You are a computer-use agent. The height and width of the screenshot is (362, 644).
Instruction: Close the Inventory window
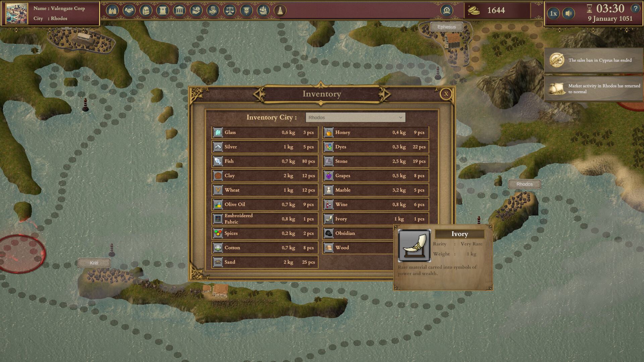(446, 94)
